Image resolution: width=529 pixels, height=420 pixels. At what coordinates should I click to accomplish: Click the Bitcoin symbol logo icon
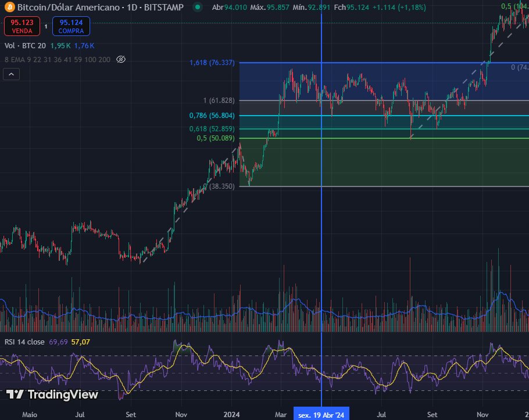(9, 7)
